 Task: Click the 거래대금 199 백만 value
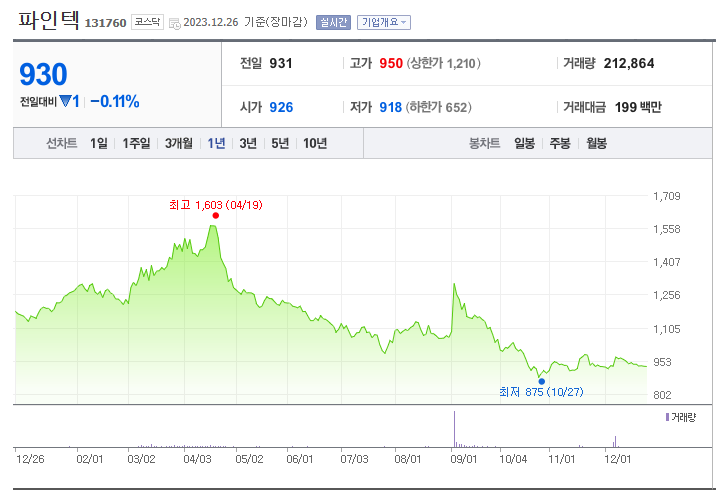[638, 107]
